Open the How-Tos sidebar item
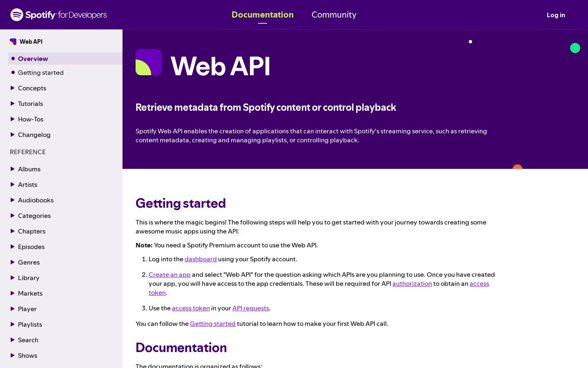This screenshot has height=368, width=588. pyautogui.click(x=31, y=119)
